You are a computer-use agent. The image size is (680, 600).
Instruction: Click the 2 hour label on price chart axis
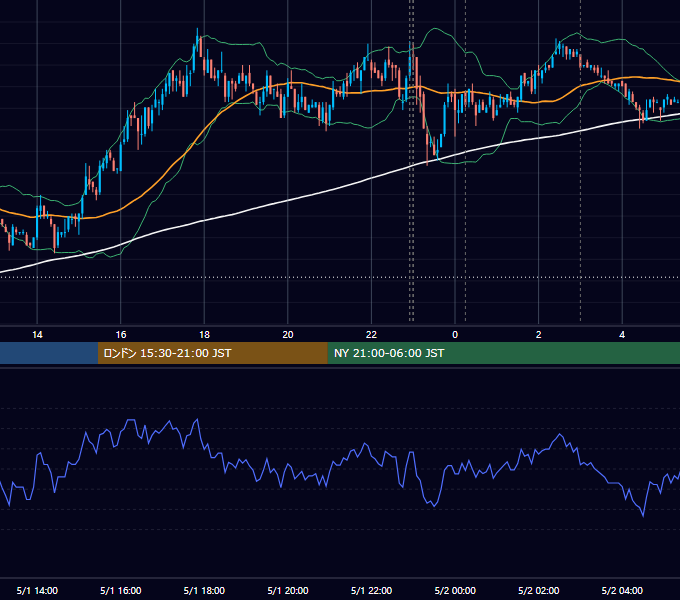(x=539, y=335)
